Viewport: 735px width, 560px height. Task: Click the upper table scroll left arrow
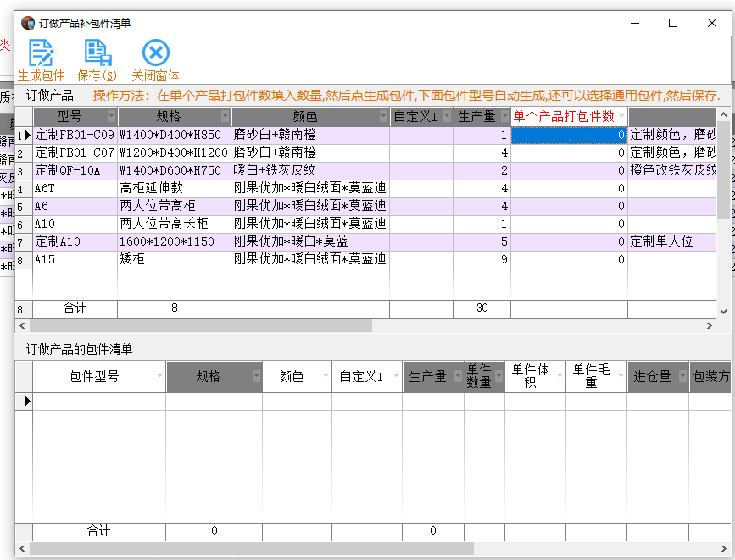[x=22, y=325]
